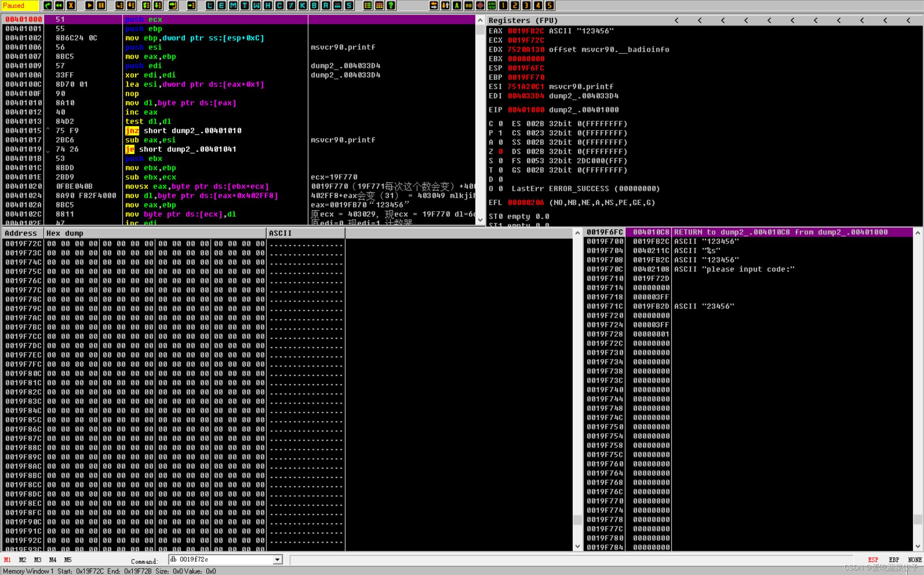Open CPU (C) window icon
Image resolution: width=924 pixels, height=575 pixels.
click(279, 5)
